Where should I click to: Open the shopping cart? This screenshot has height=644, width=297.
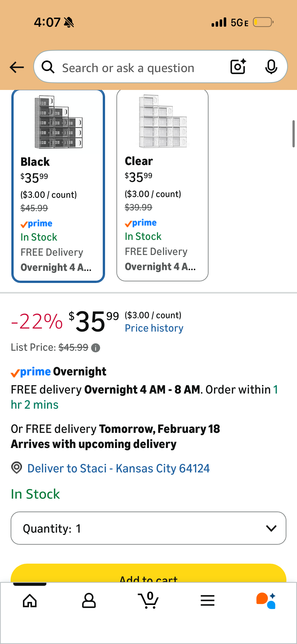[x=148, y=601]
